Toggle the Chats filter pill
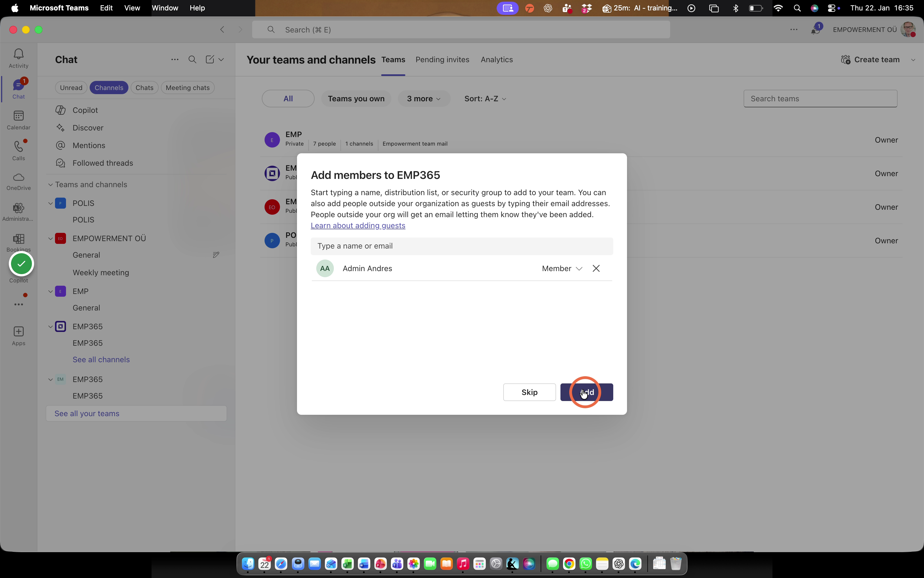Viewport: 924px width, 578px height. click(x=144, y=88)
